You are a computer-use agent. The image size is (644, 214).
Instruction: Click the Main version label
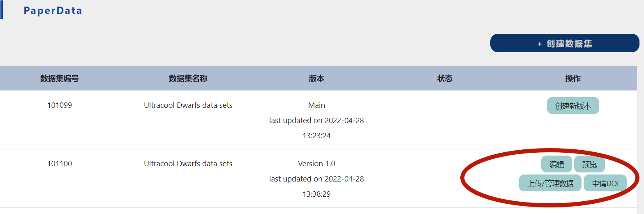tap(316, 105)
